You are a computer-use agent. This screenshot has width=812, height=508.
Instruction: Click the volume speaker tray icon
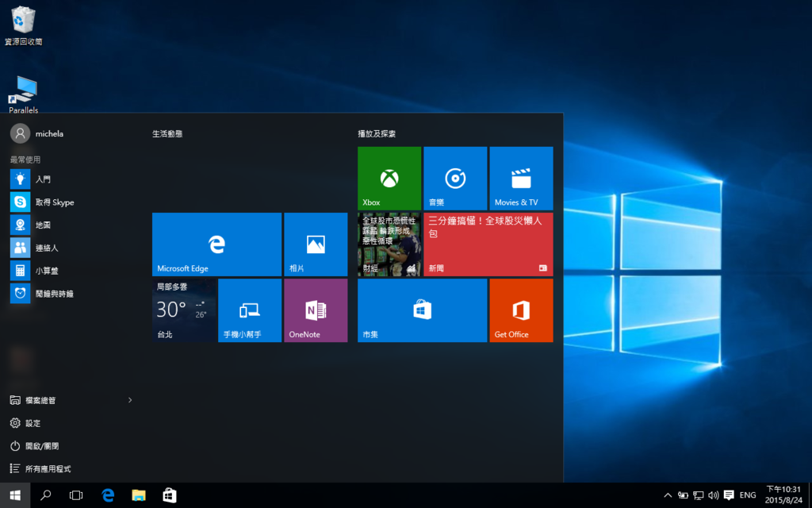[713, 495]
